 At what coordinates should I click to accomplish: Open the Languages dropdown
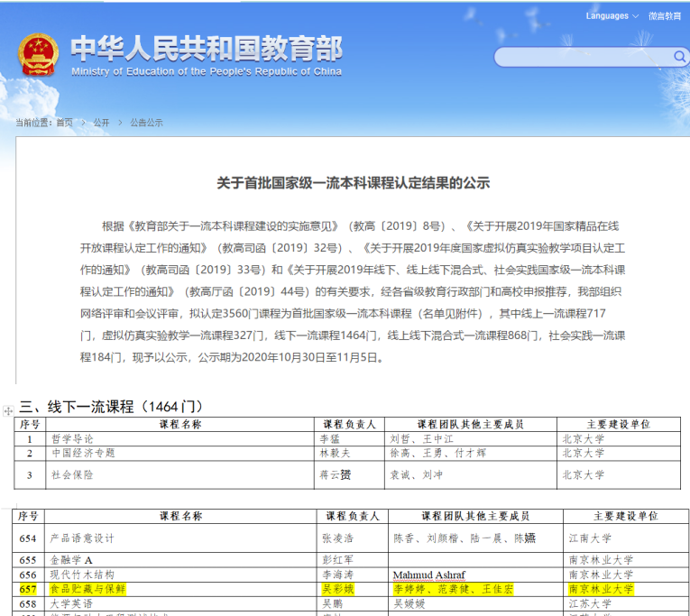tap(612, 16)
